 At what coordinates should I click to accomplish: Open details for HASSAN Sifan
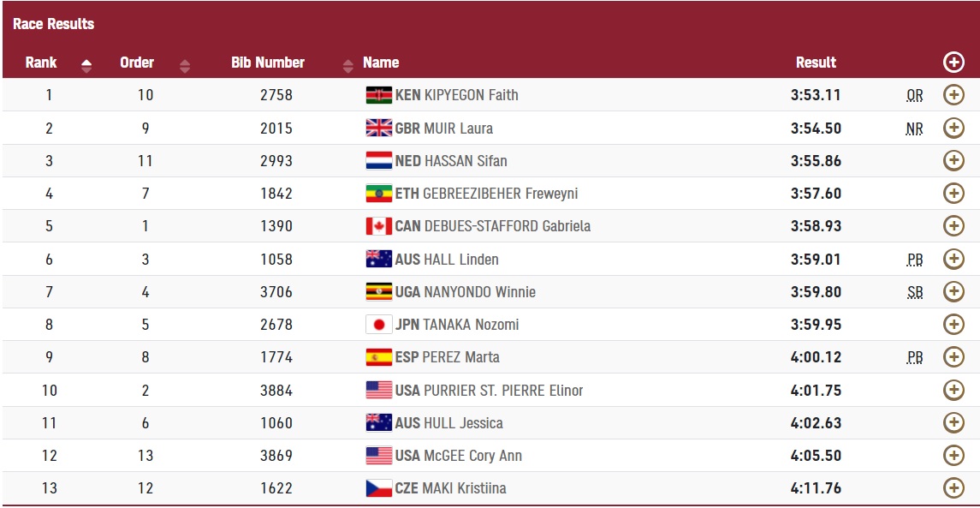953,161
